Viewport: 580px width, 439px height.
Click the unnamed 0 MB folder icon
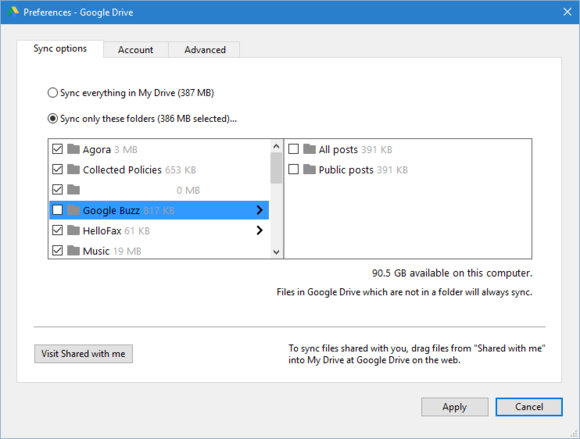click(x=73, y=190)
